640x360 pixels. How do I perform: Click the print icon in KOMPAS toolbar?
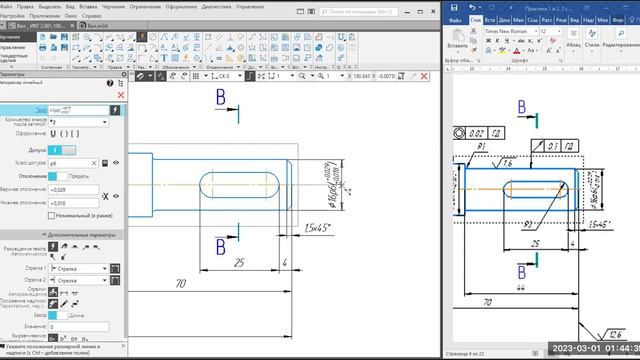pyautogui.click(x=43, y=48)
